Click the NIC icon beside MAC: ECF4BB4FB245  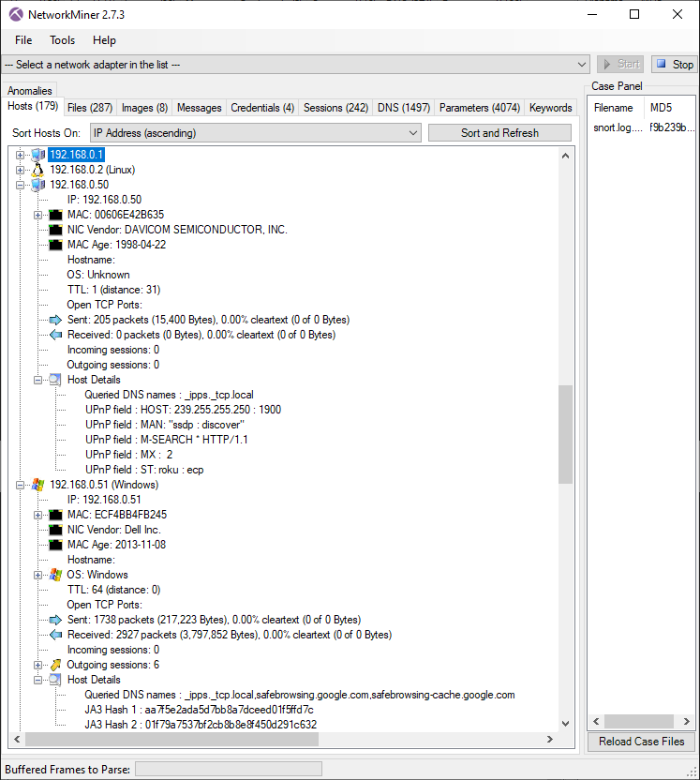point(55,515)
